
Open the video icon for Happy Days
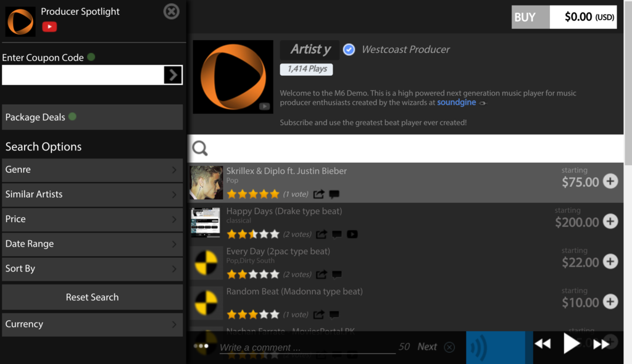click(352, 234)
